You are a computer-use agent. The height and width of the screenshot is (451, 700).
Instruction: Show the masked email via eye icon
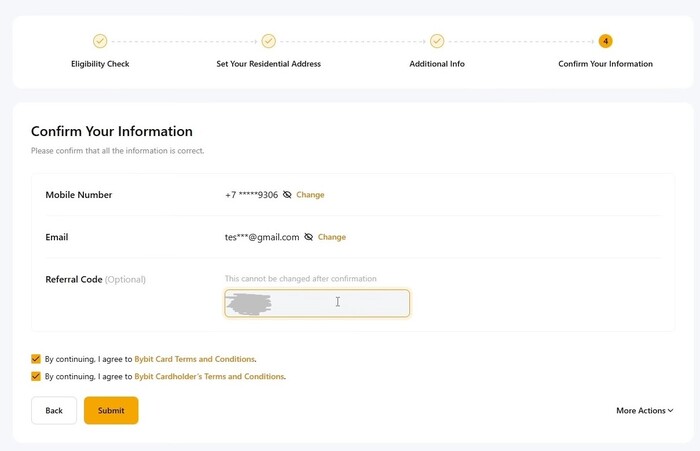[x=309, y=237]
